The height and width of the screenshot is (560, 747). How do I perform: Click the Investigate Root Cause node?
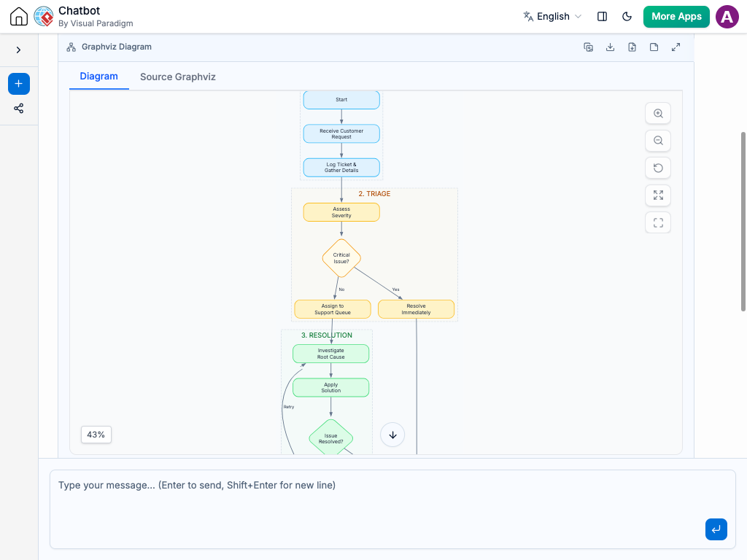(x=330, y=354)
